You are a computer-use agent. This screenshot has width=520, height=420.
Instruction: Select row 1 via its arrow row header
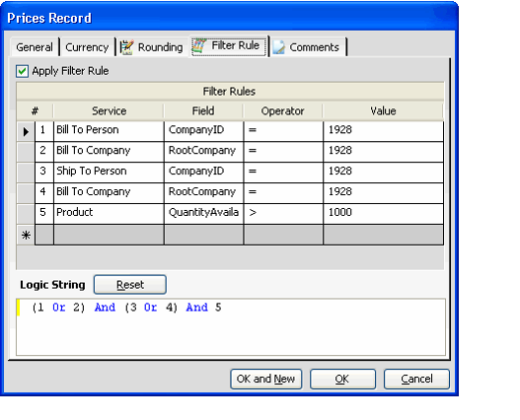(26, 131)
